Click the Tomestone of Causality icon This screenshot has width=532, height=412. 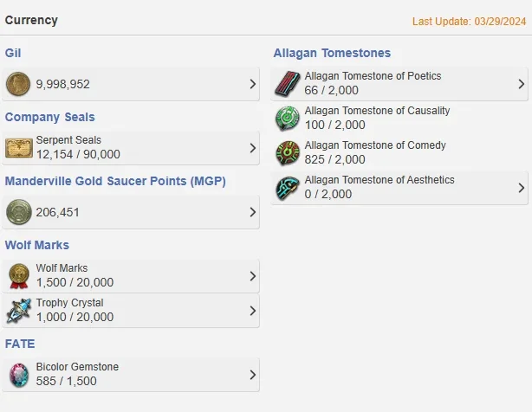(x=288, y=119)
